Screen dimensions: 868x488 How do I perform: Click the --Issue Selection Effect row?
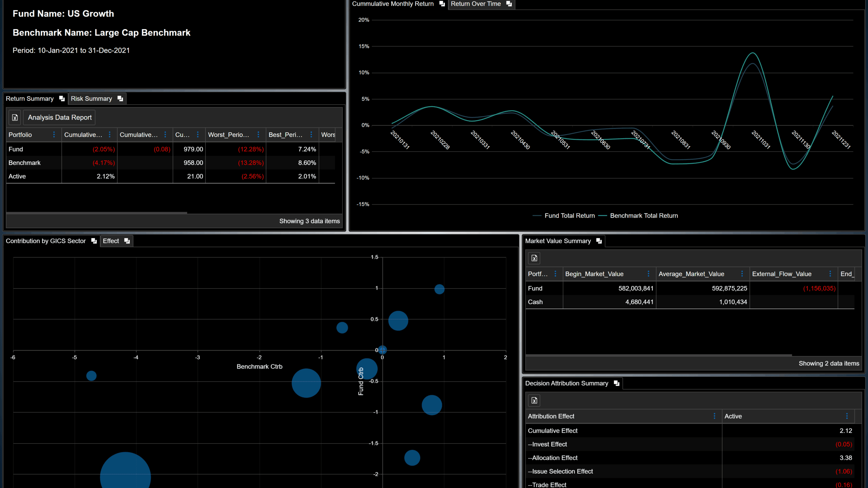point(690,471)
